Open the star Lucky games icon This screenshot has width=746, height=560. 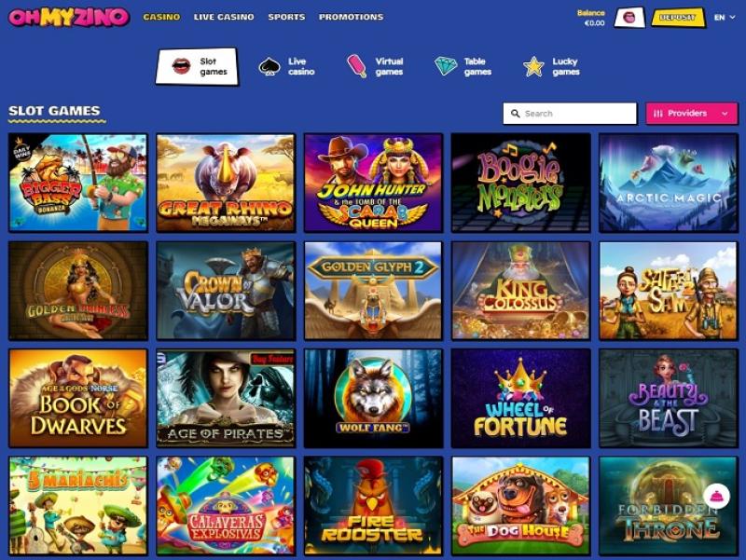click(x=533, y=66)
